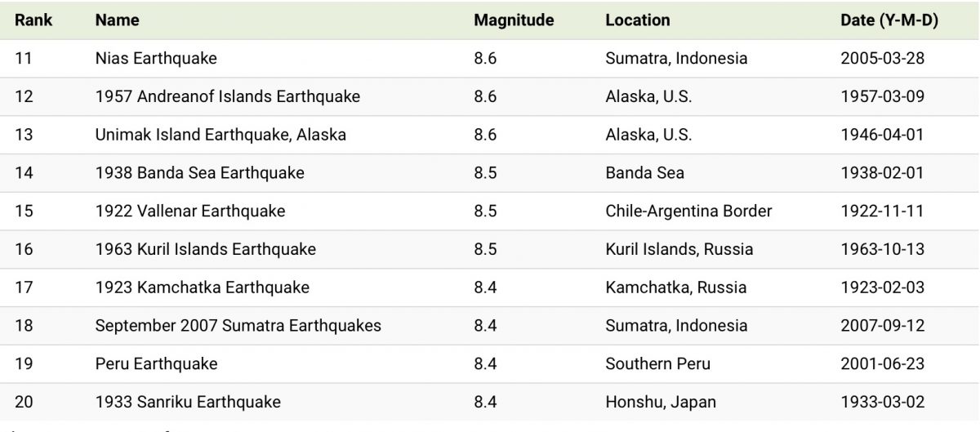Image resolution: width=980 pixels, height=432 pixels.
Task: Select the 1933 Sanriku Earthquake name
Action: click(x=188, y=402)
